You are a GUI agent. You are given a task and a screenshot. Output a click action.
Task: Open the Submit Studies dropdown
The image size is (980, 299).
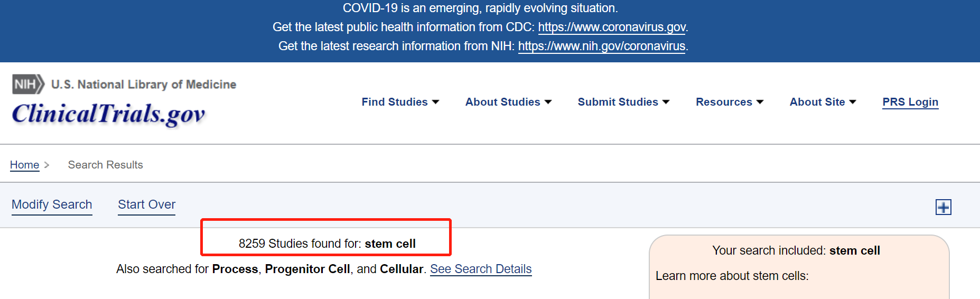pos(623,102)
